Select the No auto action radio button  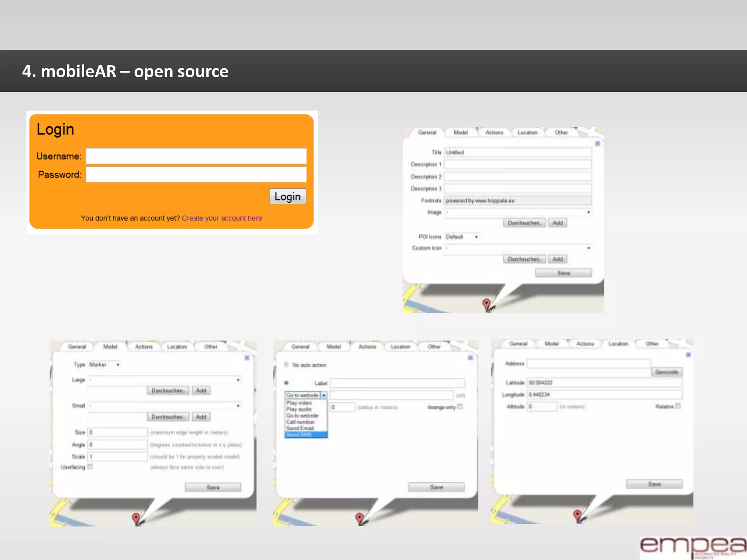pyautogui.click(x=286, y=365)
